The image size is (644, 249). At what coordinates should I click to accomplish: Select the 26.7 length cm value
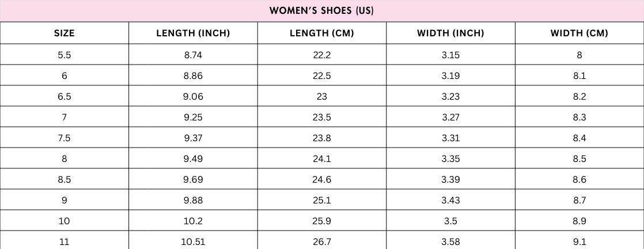[x=321, y=242]
